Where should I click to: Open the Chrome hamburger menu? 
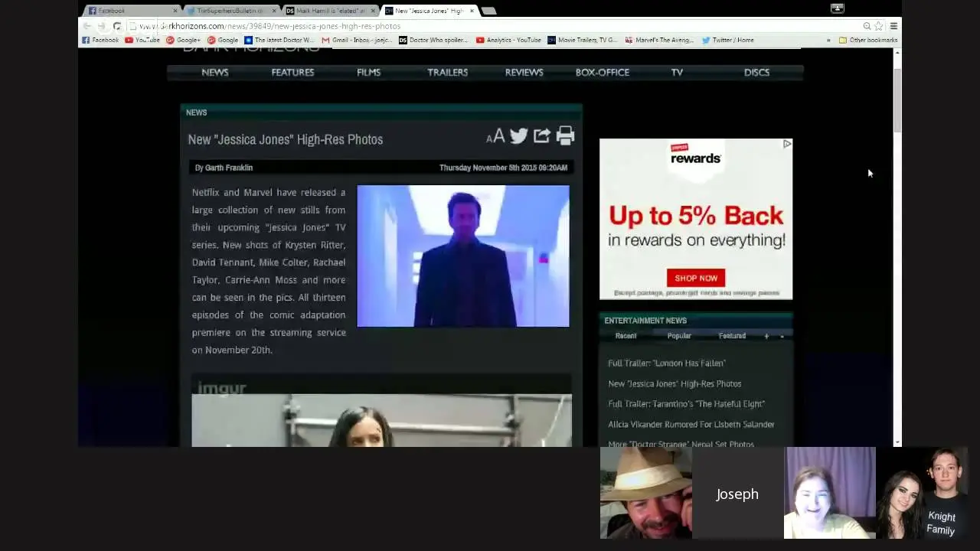[893, 26]
